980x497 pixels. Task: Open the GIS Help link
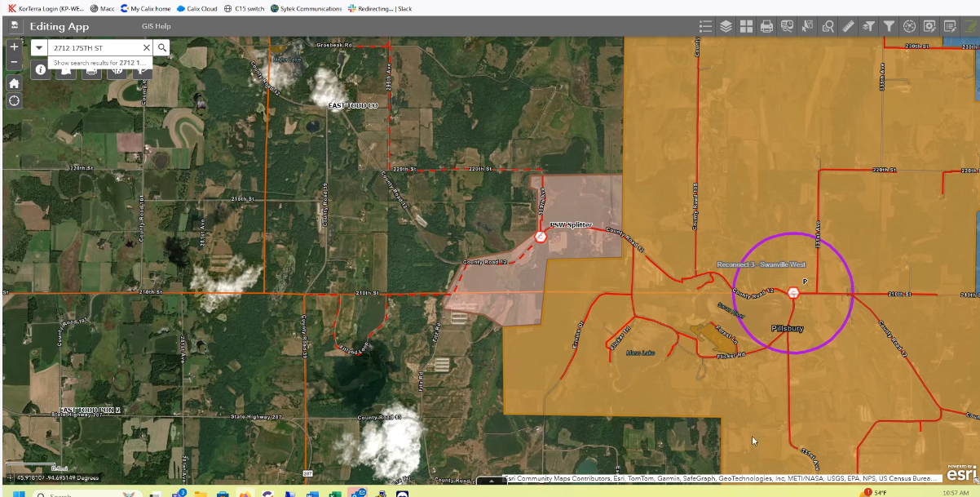point(156,26)
